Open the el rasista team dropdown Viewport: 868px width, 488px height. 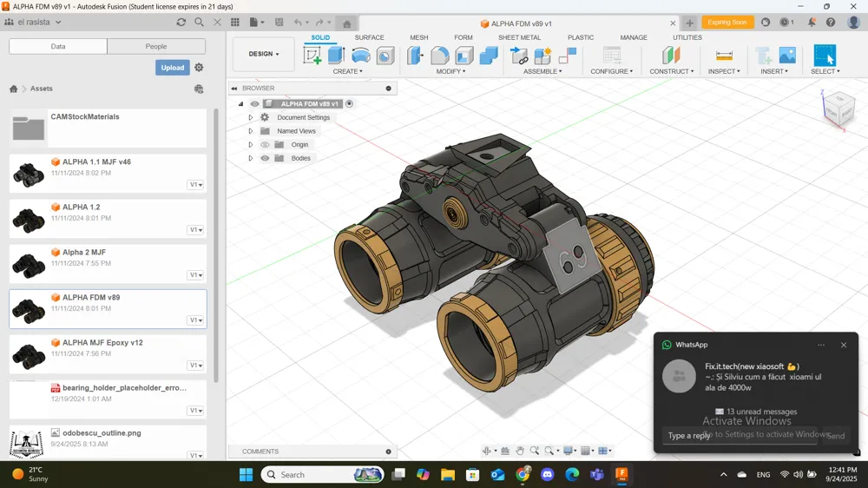pos(33,23)
